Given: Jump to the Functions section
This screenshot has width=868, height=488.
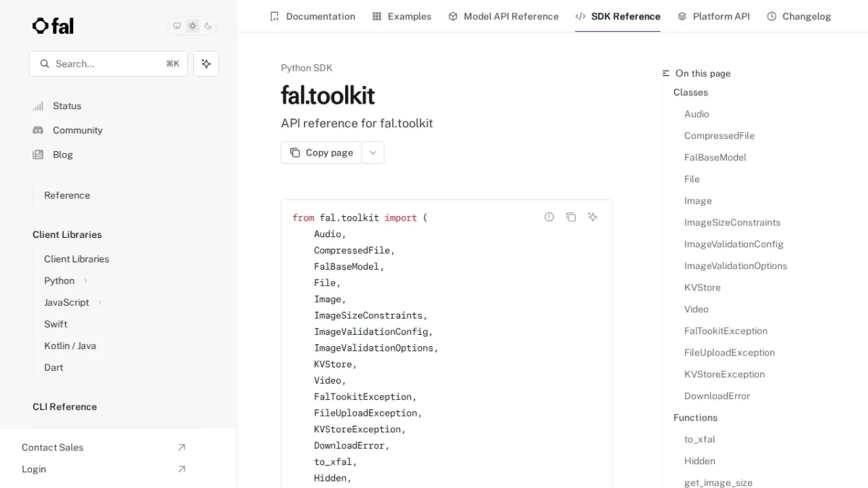Looking at the screenshot, I should [x=695, y=417].
